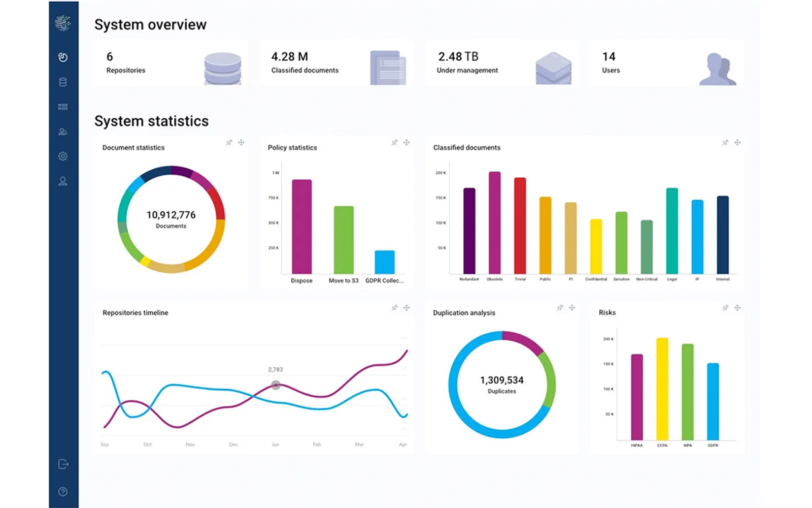Click the 2,783 data point marker on timeline
Viewport: 812px width, 508px height.
(276, 385)
